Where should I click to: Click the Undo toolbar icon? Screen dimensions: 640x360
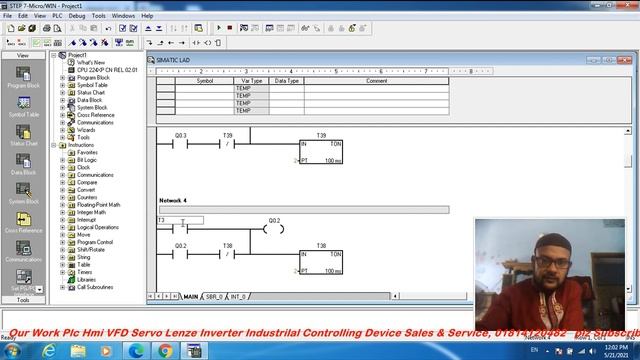pyautogui.click(x=108, y=28)
